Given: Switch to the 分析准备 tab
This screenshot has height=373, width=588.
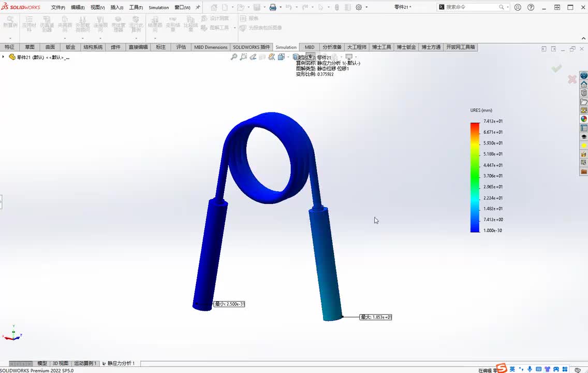Looking at the screenshot, I should (x=332, y=47).
